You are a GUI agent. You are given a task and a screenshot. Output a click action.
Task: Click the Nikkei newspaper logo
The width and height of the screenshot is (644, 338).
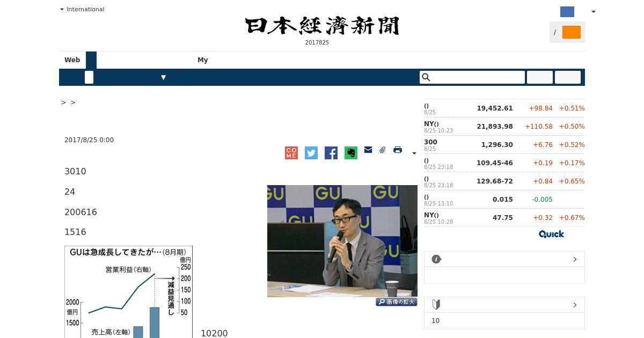coord(322,26)
